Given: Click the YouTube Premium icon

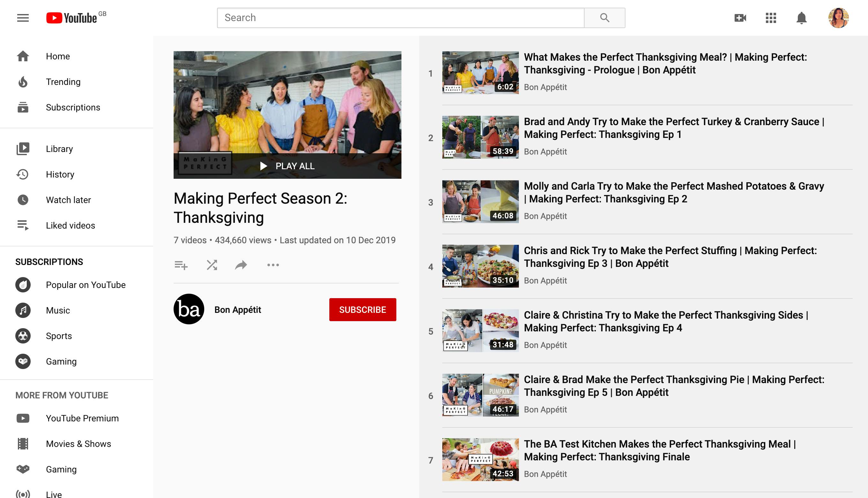Looking at the screenshot, I should click(x=23, y=418).
